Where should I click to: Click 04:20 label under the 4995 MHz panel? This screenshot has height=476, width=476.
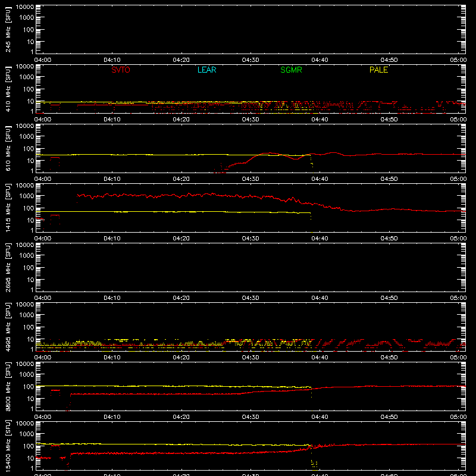pyautogui.click(x=181, y=358)
